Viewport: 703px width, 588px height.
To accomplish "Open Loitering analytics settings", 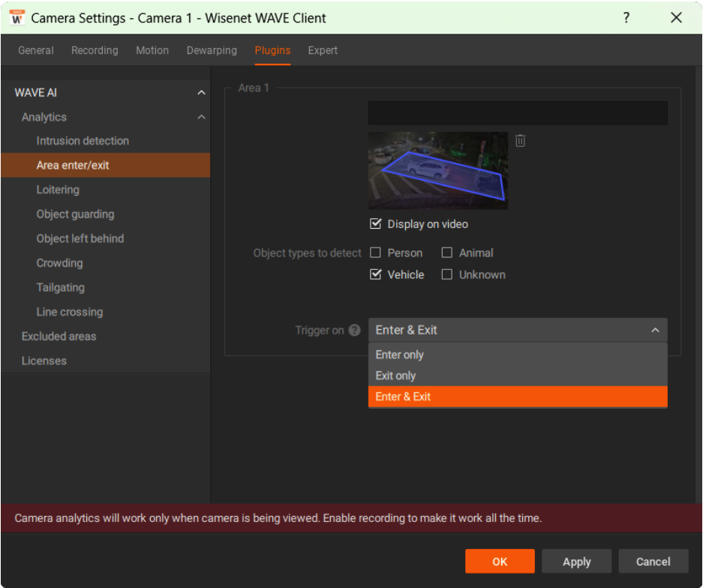I will coord(105,190).
